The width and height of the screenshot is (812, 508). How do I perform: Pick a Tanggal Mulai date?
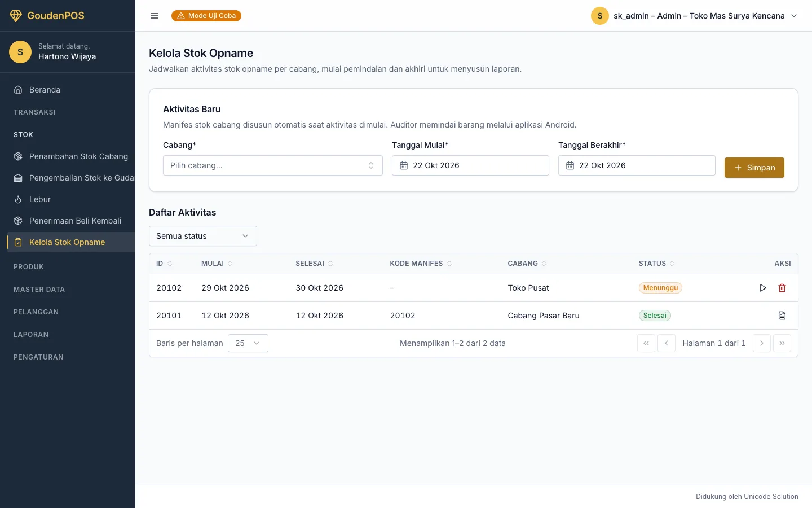470,165
